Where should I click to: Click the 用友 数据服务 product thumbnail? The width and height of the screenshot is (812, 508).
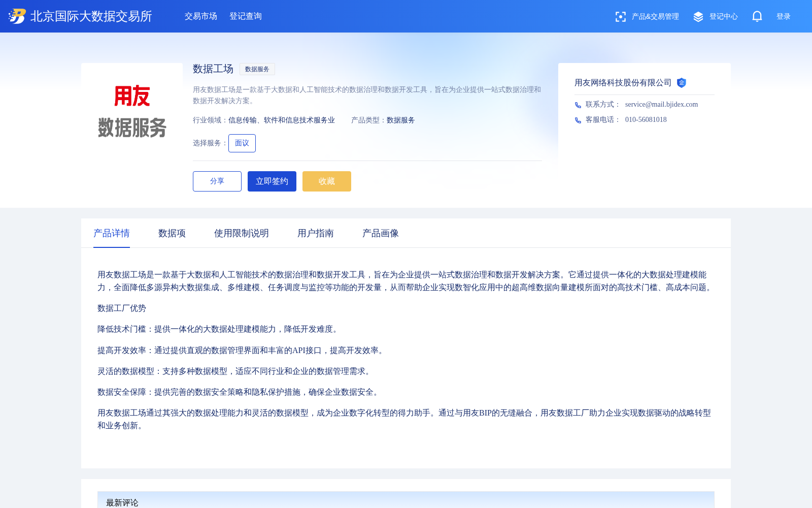132,114
